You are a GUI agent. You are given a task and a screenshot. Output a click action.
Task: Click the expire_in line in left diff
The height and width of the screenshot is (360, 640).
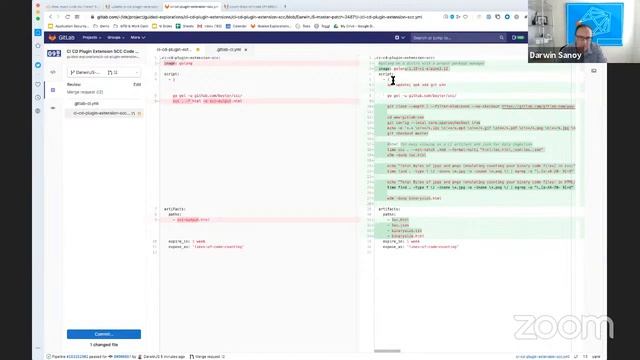pos(187,241)
